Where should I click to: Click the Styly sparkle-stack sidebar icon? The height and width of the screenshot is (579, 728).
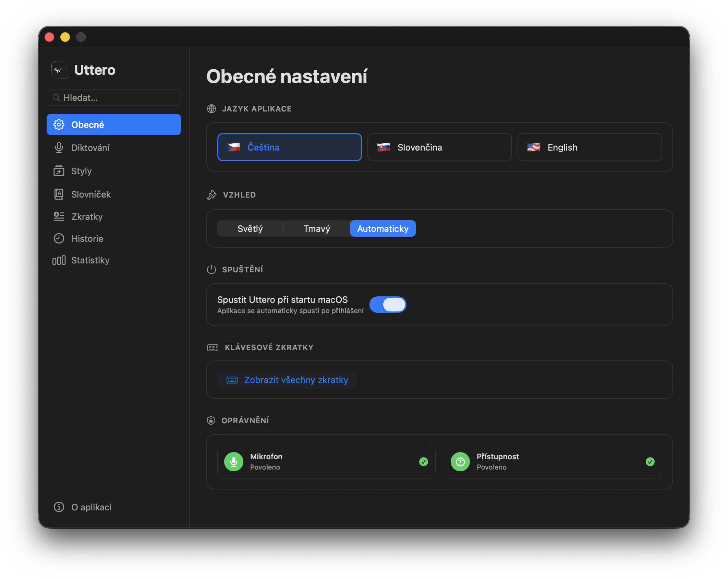click(59, 171)
